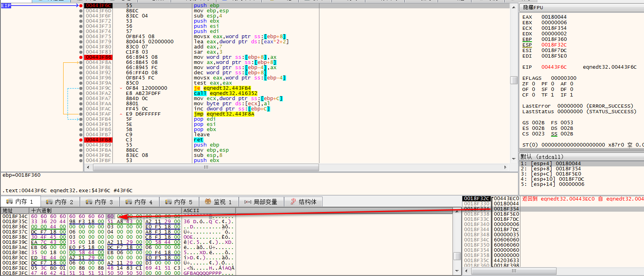Select stack value 00443EC0 return address

(x=506, y=199)
